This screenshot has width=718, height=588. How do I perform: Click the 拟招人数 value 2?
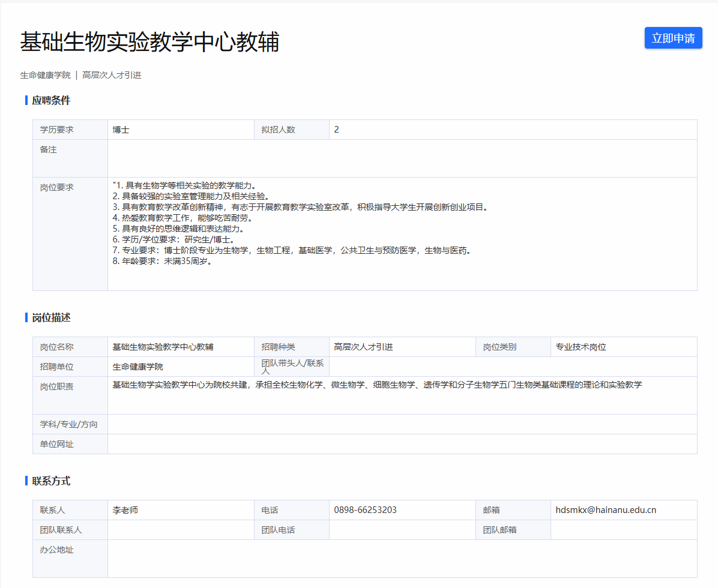pyautogui.click(x=337, y=130)
